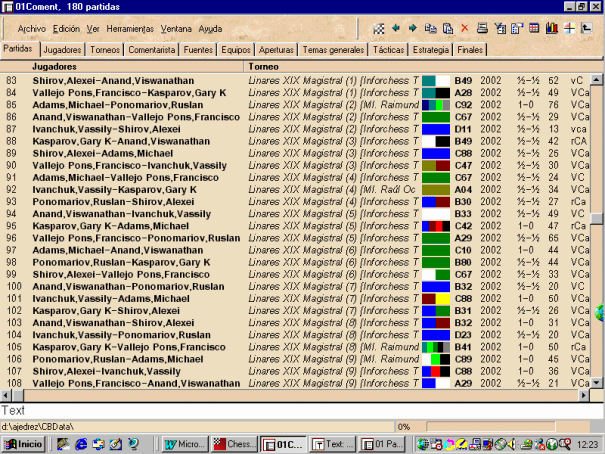Screen dimensions: 605x454
Task: Click the medal color bar on row 105
Action: [435, 346]
